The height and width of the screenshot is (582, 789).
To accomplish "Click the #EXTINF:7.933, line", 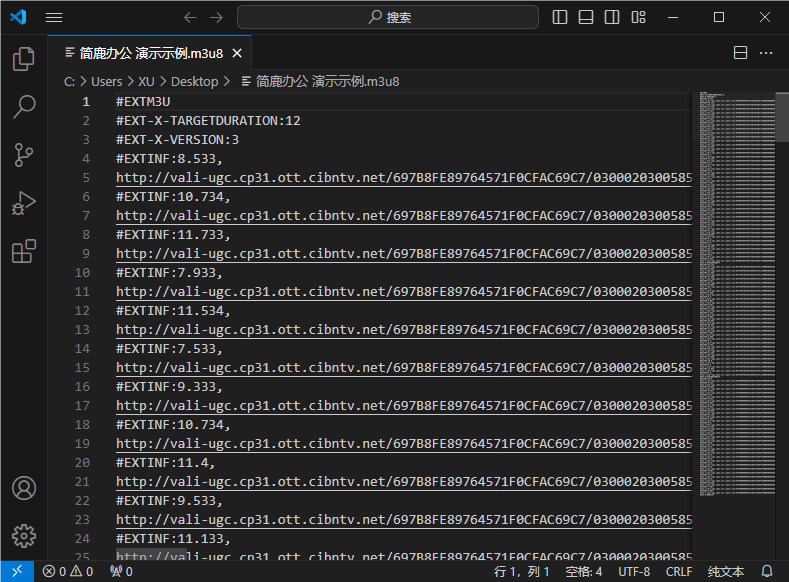I will (169, 273).
